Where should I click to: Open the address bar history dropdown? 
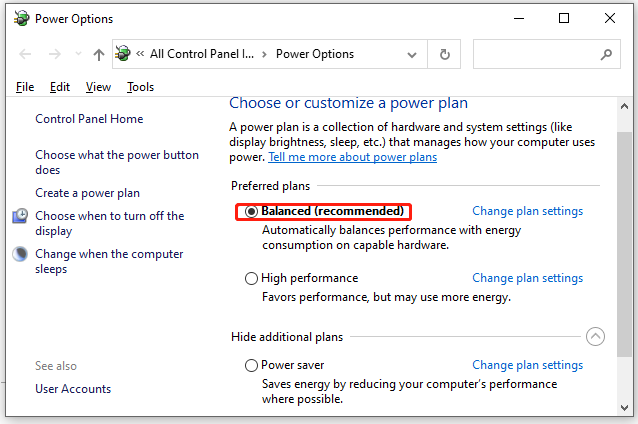tap(409, 55)
